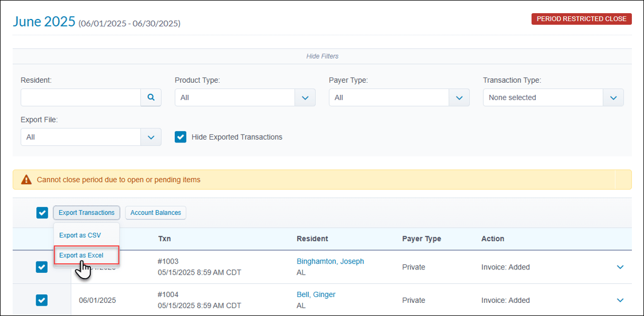Expand Binghamton, Joseph row action chevron

coord(620,267)
